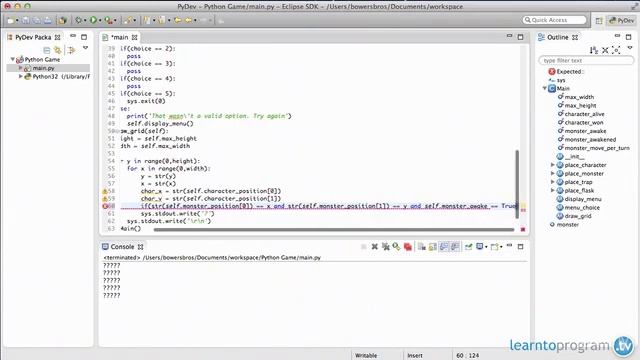Viewport: 640px width, 360px height.
Task: Click the editor vertical scrollbar
Action: [517, 184]
